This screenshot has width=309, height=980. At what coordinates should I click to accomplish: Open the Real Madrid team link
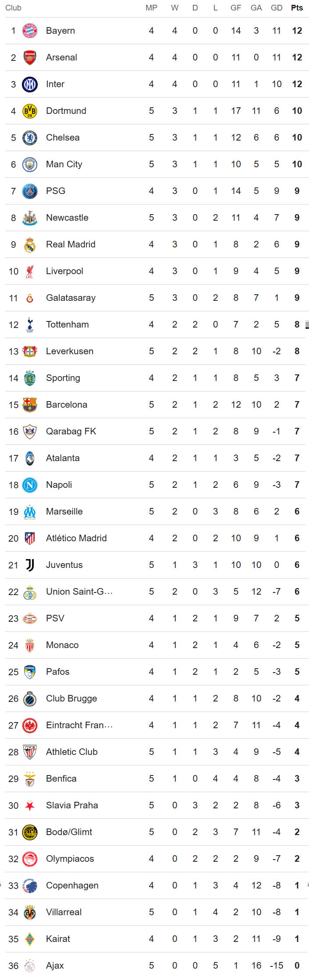click(71, 244)
